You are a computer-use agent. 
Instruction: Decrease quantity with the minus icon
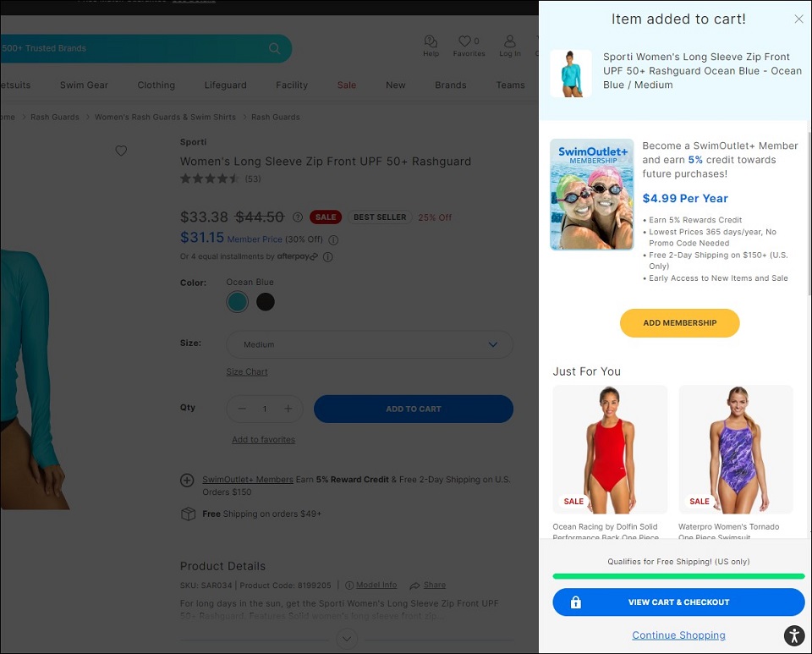242,409
